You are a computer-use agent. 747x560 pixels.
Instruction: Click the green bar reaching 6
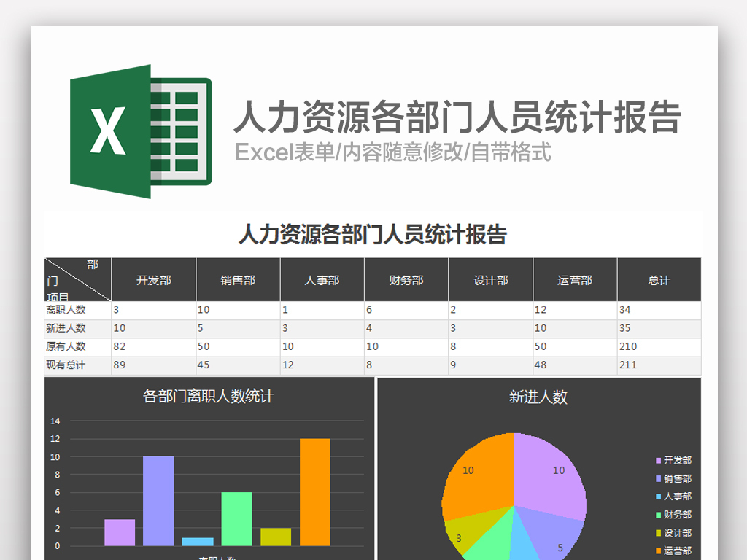click(237, 519)
